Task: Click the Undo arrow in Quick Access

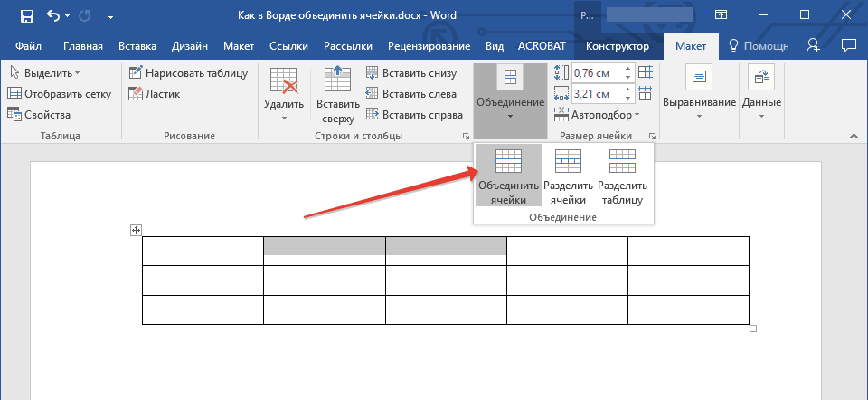Action: point(53,15)
